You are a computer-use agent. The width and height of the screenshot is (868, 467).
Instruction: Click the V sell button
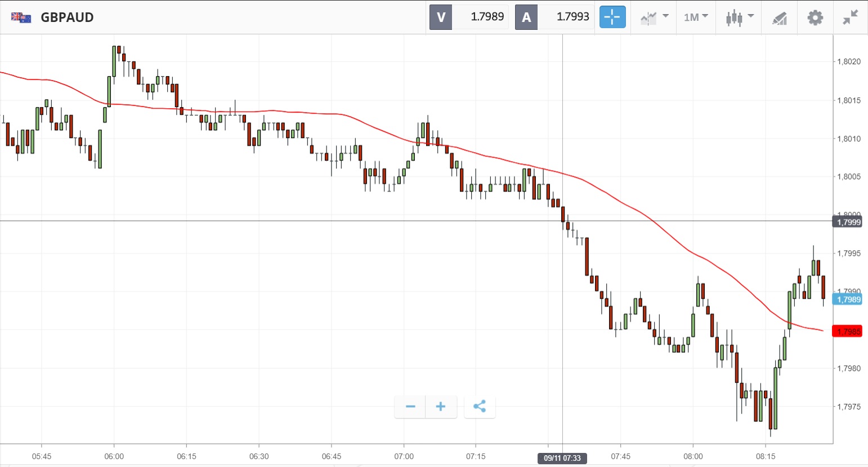pyautogui.click(x=441, y=17)
